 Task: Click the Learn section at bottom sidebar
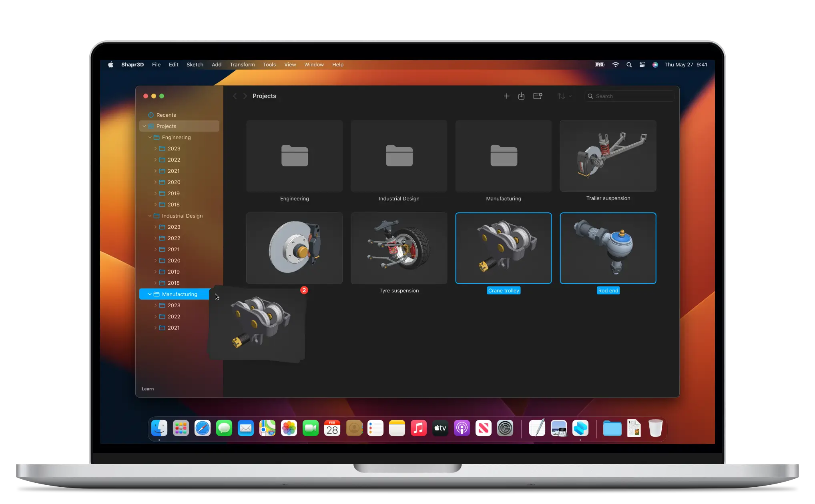pos(148,388)
